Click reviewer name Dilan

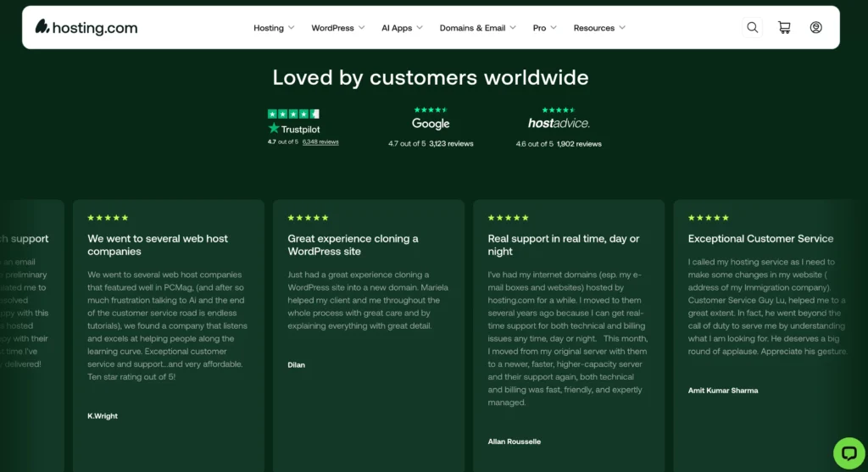click(296, 364)
